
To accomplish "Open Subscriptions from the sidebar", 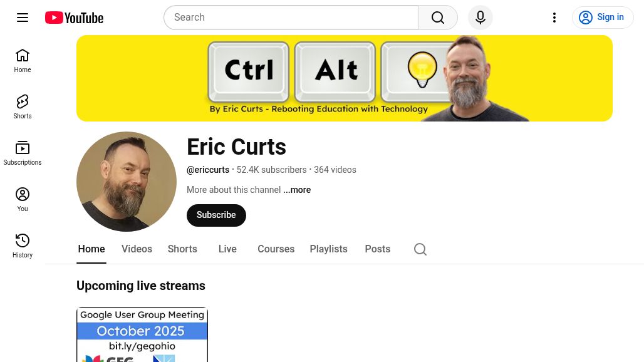I will [23, 153].
